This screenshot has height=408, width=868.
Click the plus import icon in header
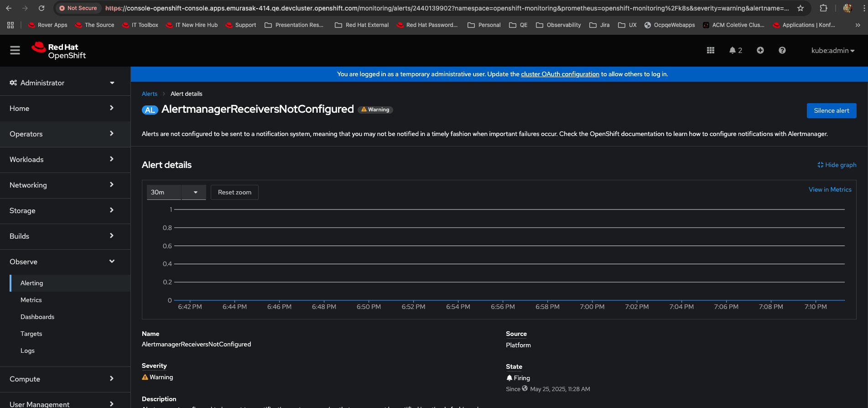[760, 51]
